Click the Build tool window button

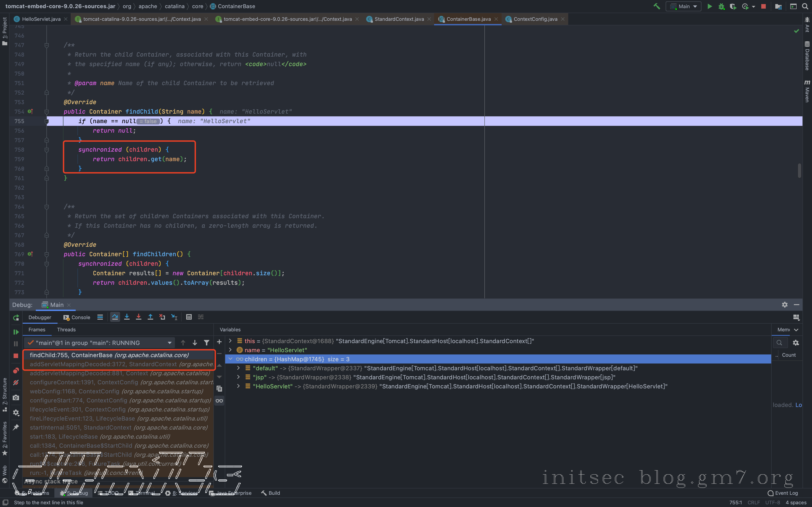pos(271,493)
